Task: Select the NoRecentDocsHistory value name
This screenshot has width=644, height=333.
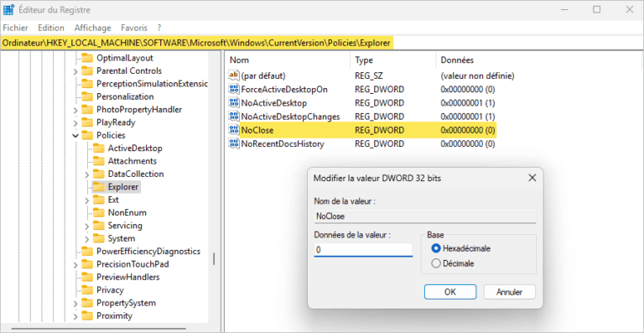Action: tap(283, 144)
